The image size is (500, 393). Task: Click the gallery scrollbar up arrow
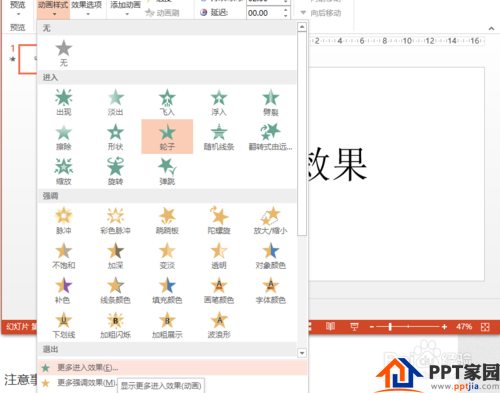302,27
